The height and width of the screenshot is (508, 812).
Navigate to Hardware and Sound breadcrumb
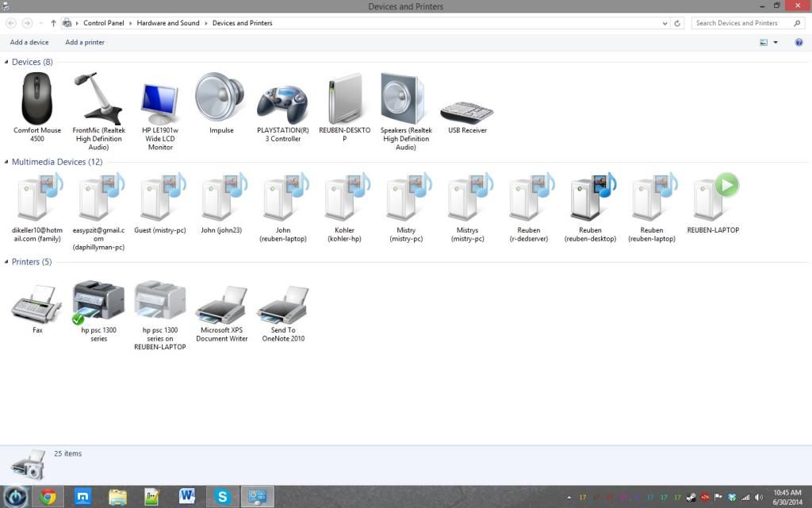click(x=168, y=23)
